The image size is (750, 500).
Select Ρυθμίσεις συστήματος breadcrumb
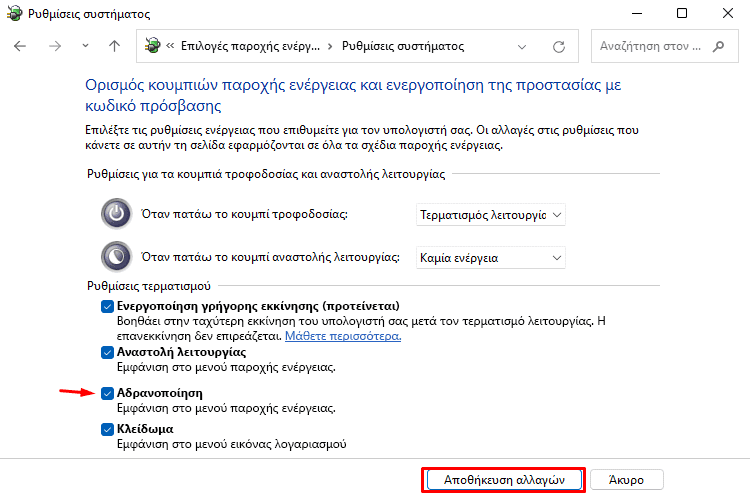402,47
